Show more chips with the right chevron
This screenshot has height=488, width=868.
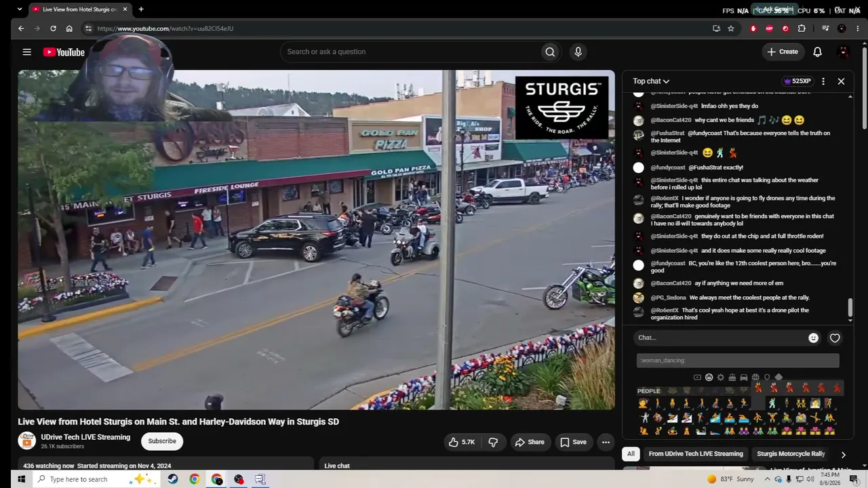click(843, 454)
